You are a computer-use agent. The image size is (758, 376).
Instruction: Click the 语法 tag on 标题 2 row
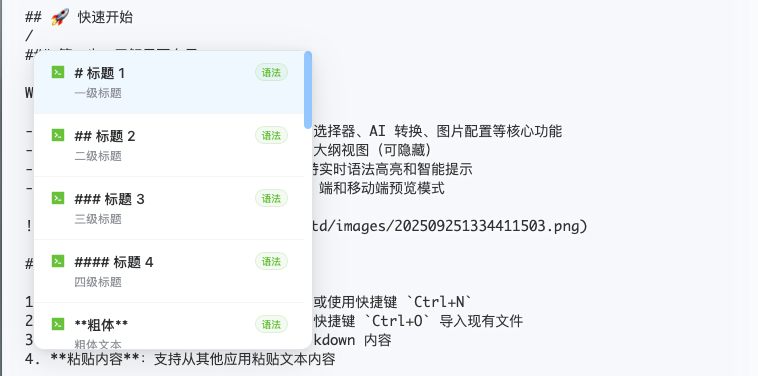(271, 135)
